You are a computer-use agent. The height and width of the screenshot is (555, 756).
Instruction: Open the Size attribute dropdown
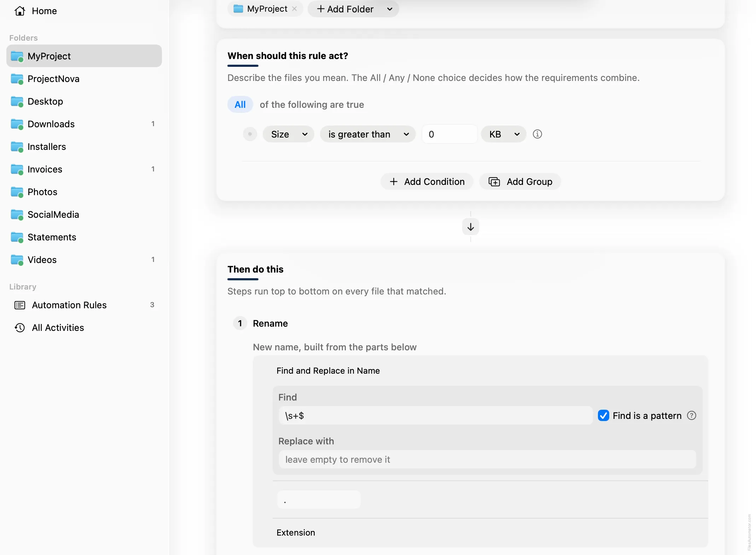pos(289,134)
